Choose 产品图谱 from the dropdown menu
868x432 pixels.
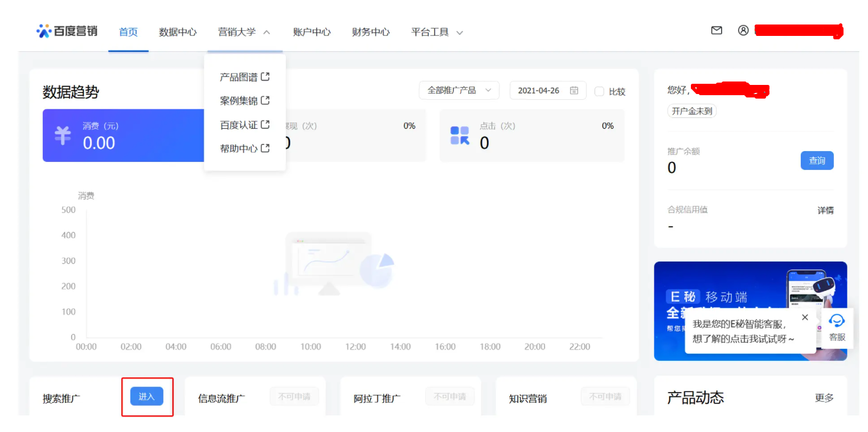click(245, 77)
